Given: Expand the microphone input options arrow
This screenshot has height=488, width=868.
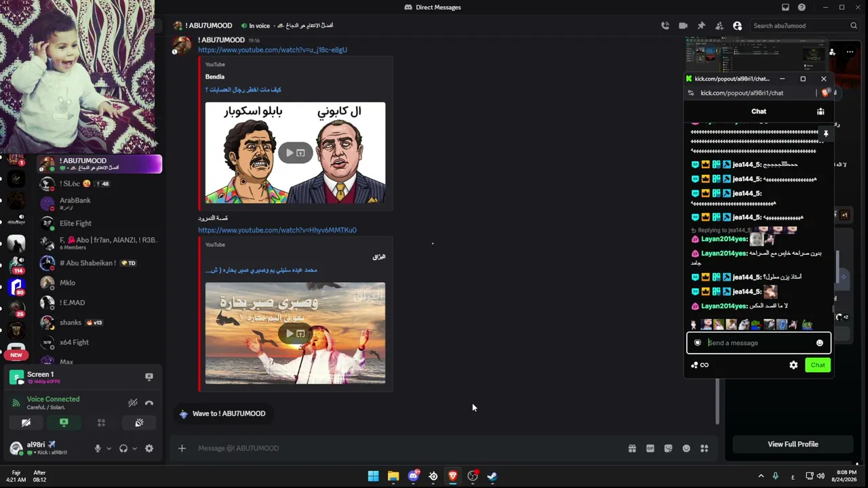Looking at the screenshot, I should [108, 448].
